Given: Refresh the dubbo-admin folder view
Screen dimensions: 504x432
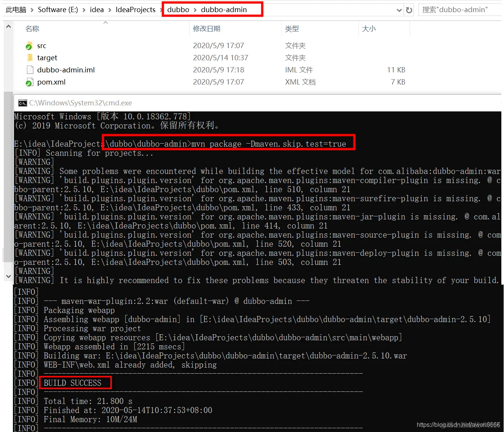Looking at the screenshot, I should click(409, 10).
